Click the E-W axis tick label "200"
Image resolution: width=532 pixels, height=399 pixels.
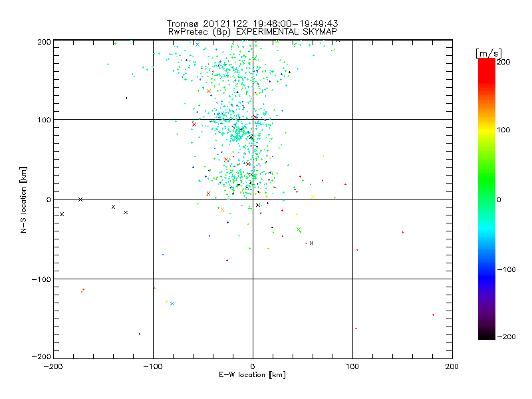[x=452, y=366]
